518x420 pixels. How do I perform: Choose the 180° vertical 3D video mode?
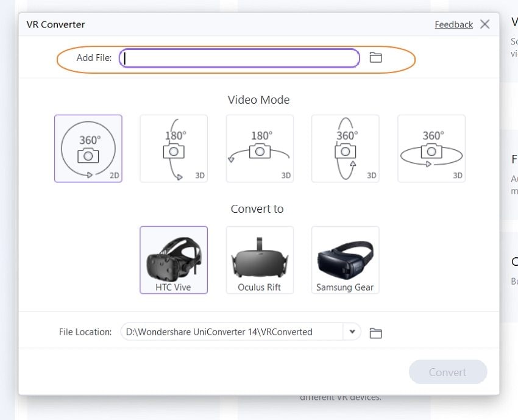click(x=174, y=148)
